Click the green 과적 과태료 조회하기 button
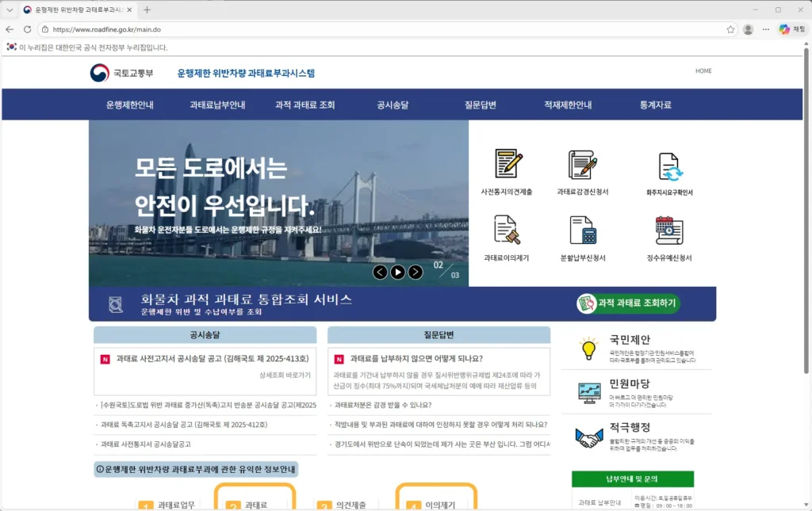 click(629, 304)
